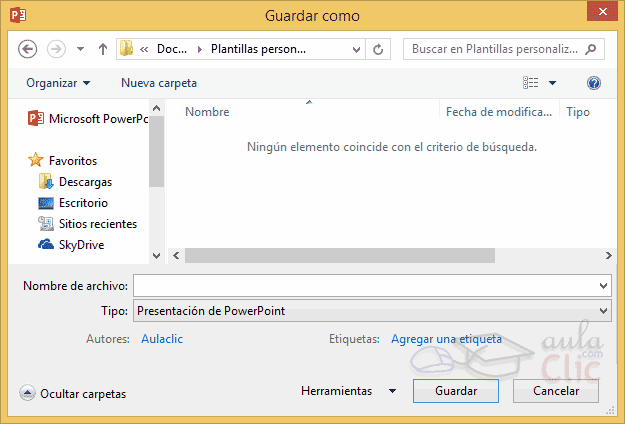The image size is (625, 424).
Task: Go up one folder level
Action: tap(103, 49)
